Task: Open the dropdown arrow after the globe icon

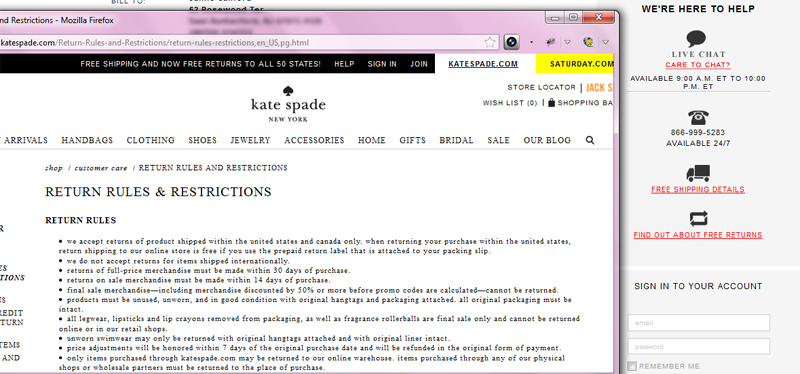Action: pos(605,42)
